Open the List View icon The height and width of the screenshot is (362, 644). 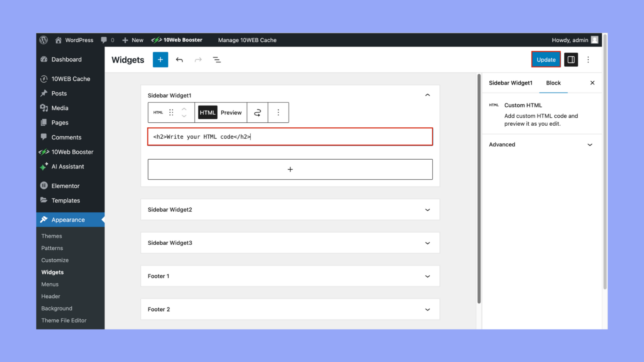point(217,60)
